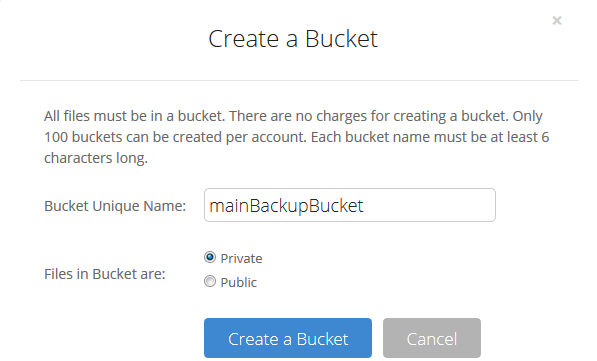Make bucket files public via radio circle

click(x=210, y=281)
